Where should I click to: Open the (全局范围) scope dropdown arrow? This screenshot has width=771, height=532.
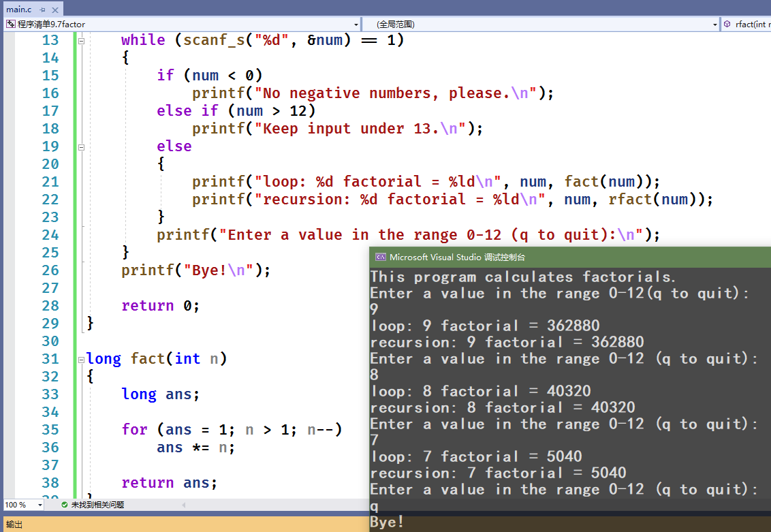pos(715,25)
